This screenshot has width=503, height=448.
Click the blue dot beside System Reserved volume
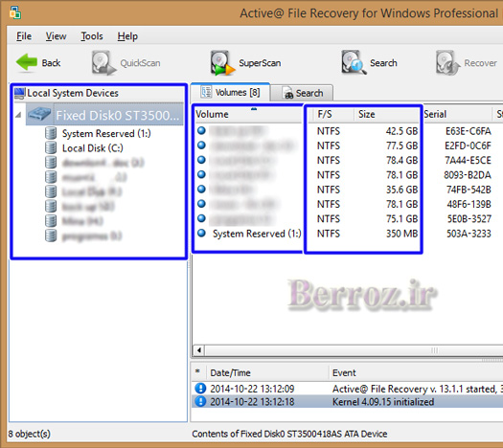click(x=201, y=233)
